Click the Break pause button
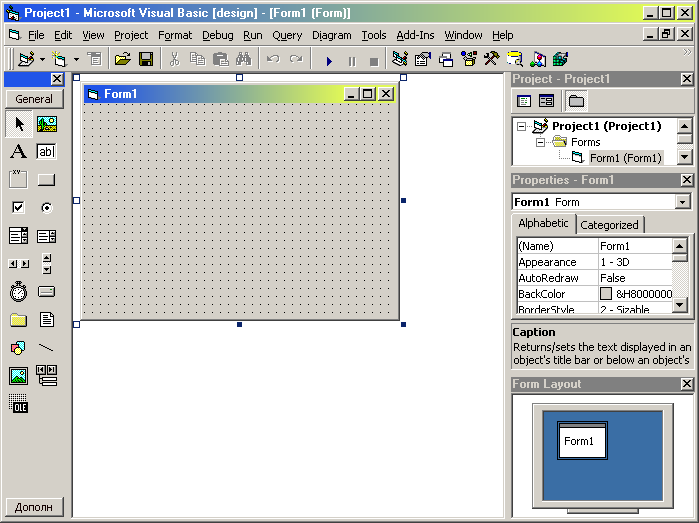The image size is (699, 523). pyautogui.click(x=352, y=60)
